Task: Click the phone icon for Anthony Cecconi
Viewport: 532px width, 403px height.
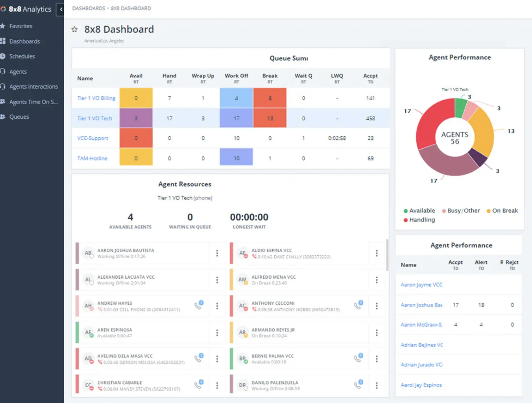Action: [358, 306]
